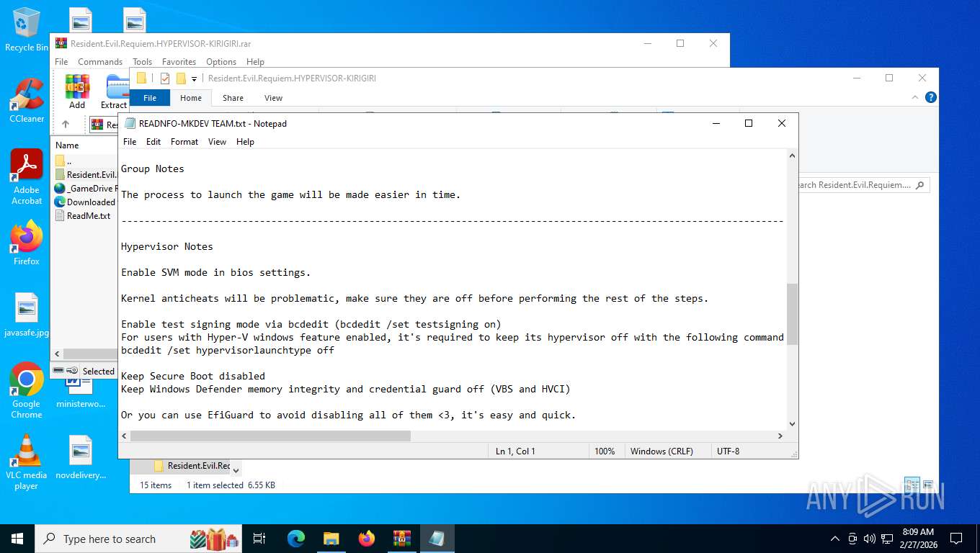Open notification center icon
The width and height of the screenshot is (980, 553).
click(x=956, y=539)
